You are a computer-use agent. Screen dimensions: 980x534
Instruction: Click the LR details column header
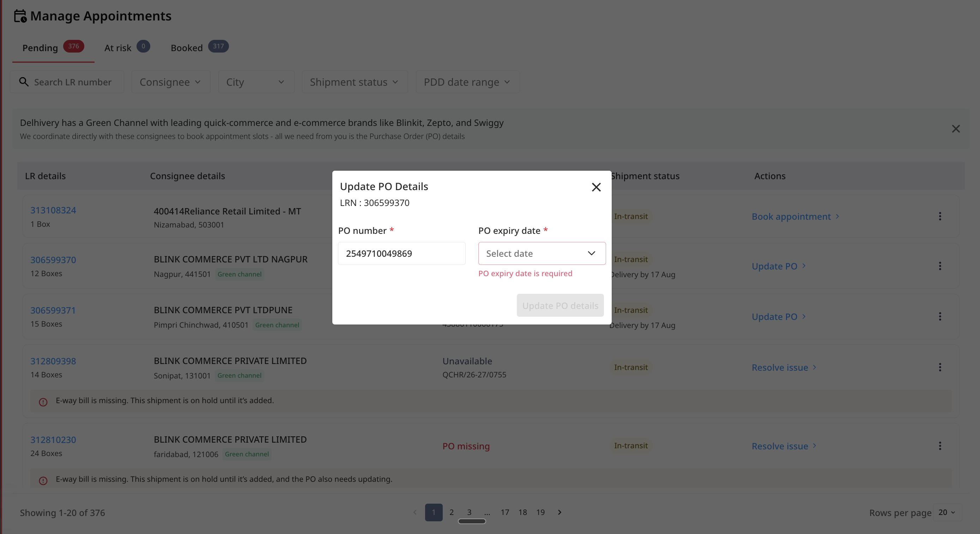[45, 176]
